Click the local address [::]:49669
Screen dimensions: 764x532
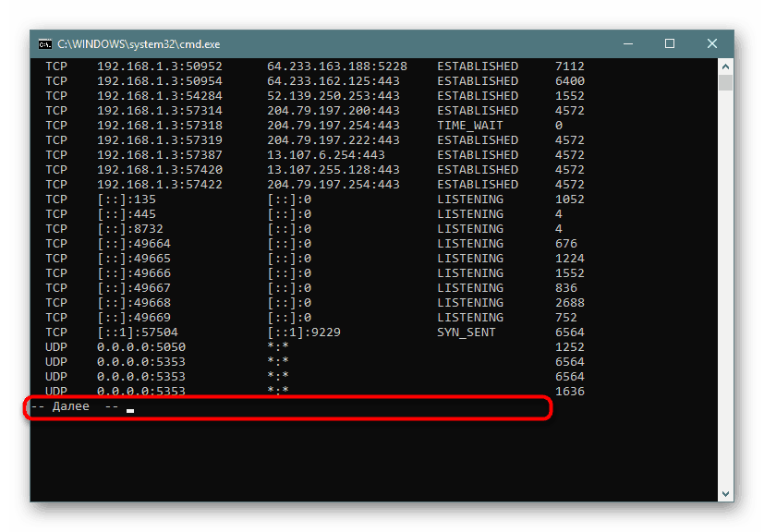coord(134,318)
